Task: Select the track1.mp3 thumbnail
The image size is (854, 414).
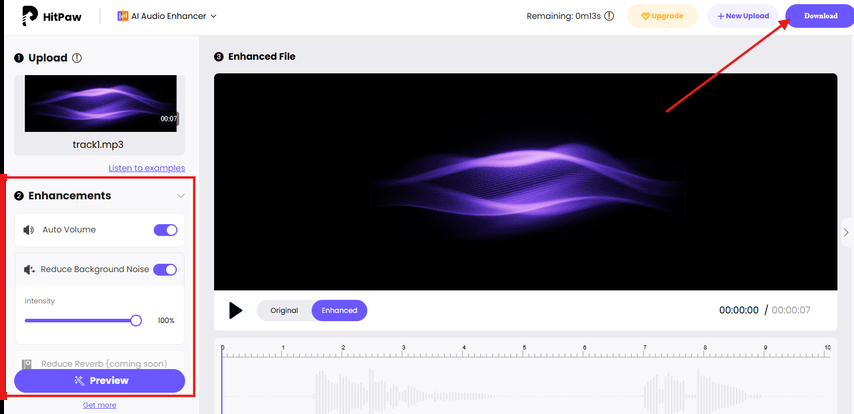Action: click(x=101, y=104)
